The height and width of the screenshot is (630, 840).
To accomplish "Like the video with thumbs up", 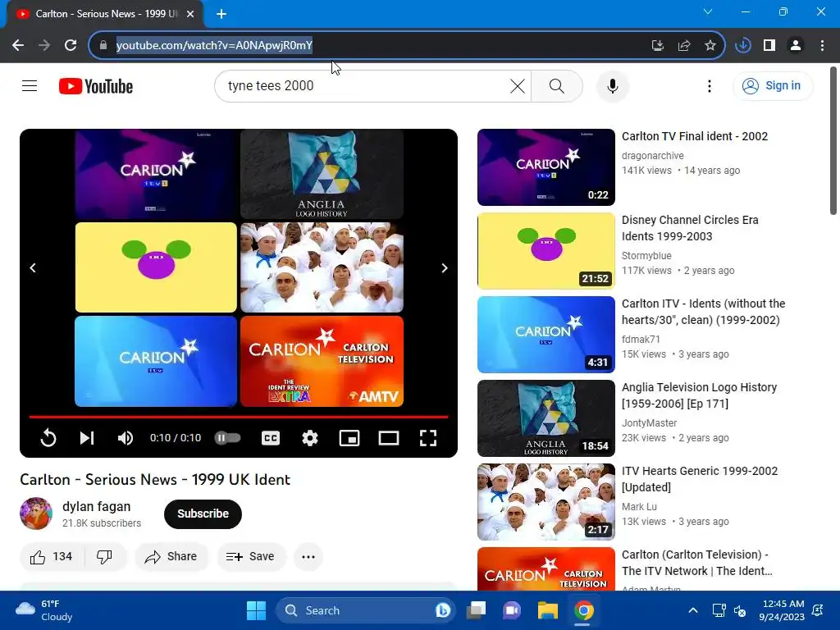I will point(52,557).
